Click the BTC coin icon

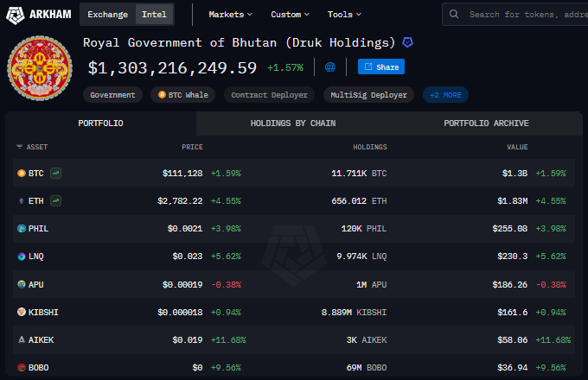pyautogui.click(x=22, y=174)
